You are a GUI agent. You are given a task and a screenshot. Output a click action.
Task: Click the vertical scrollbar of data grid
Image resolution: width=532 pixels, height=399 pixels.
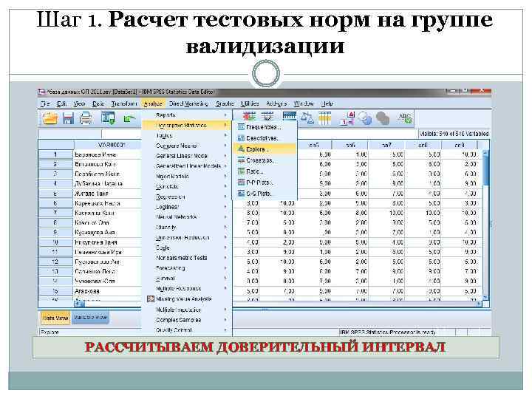[485, 224]
